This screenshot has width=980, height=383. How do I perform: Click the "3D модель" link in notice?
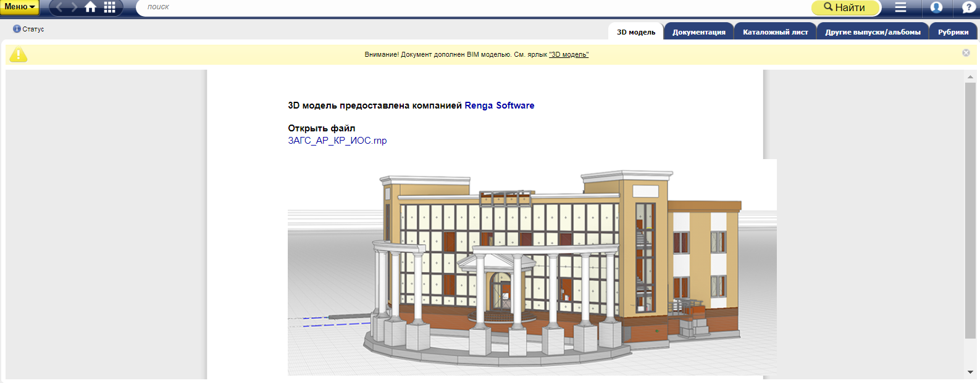569,55
